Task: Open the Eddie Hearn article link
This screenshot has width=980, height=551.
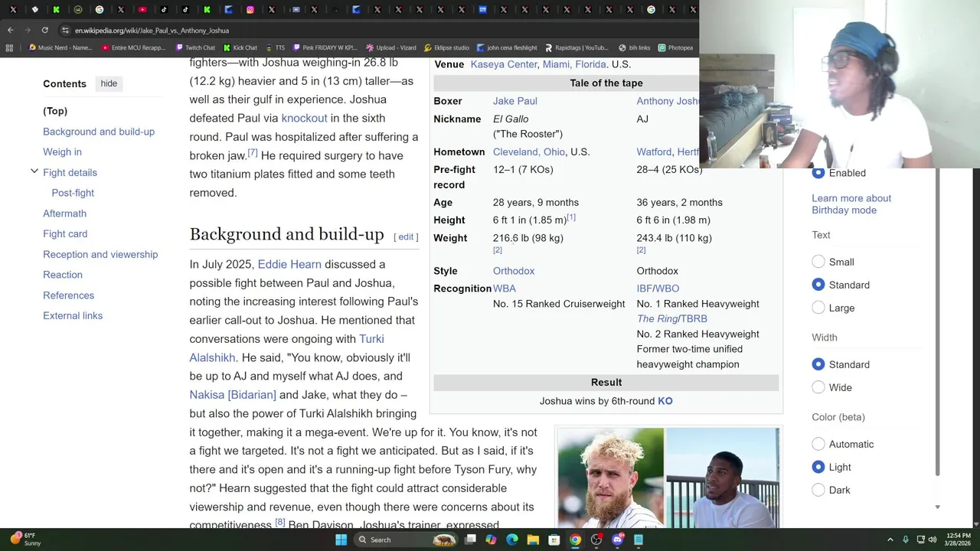Action: [289, 264]
